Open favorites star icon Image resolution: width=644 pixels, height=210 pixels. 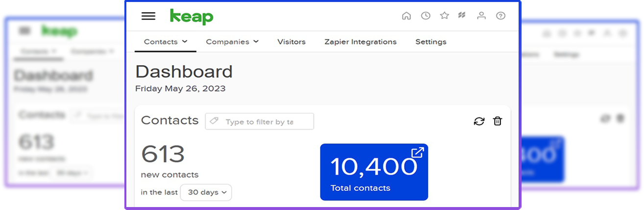444,16
